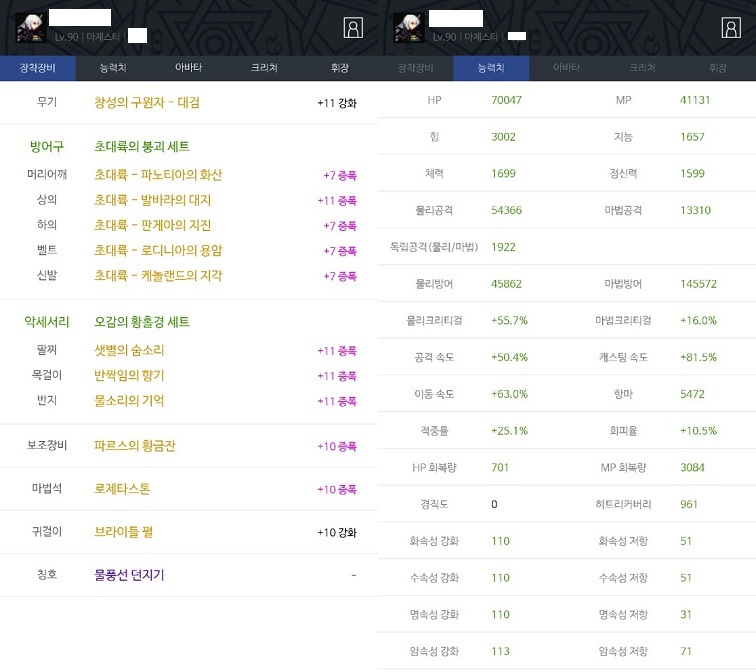Click MP 회복량 value 3084
This screenshot has width=756, height=672.
692,467
